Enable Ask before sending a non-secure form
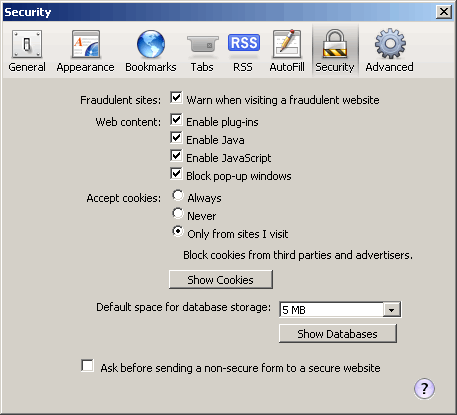Screen dimensions: 457x415 [x=87, y=366]
